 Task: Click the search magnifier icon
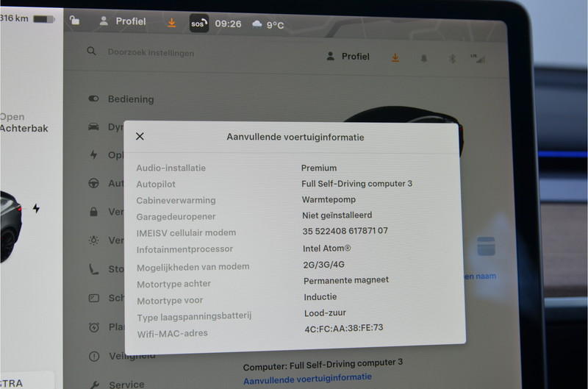(x=92, y=51)
